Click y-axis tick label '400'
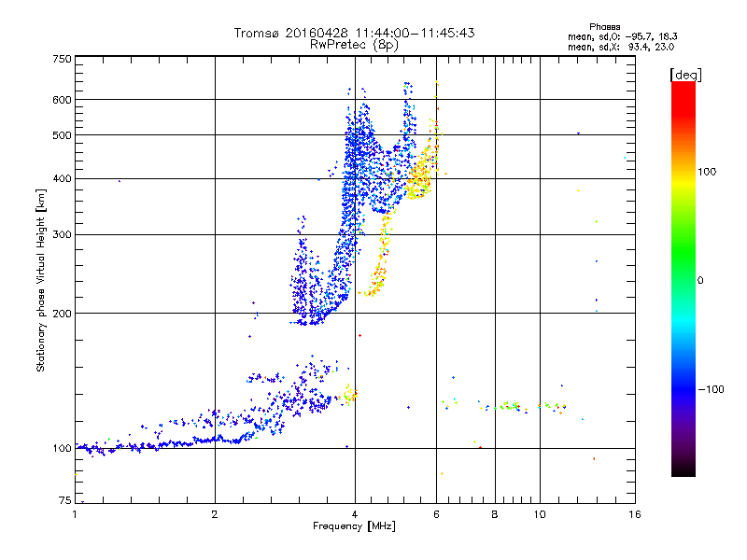 point(62,179)
